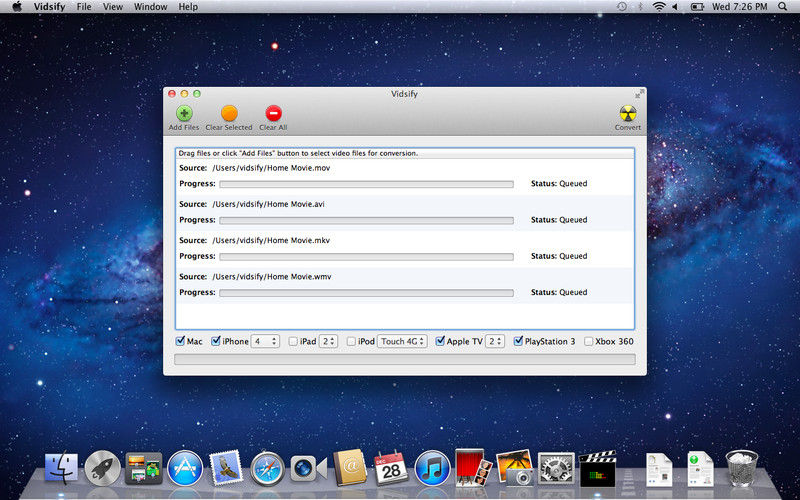Open the Calendar icon showing 28
The image size is (800, 500).
click(x=391, y=467)
